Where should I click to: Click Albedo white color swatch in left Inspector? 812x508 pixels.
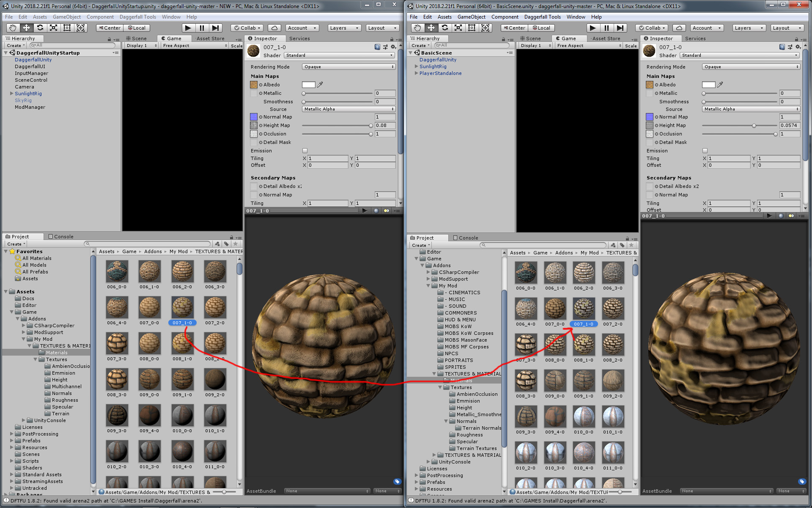(x=309, y=85)
